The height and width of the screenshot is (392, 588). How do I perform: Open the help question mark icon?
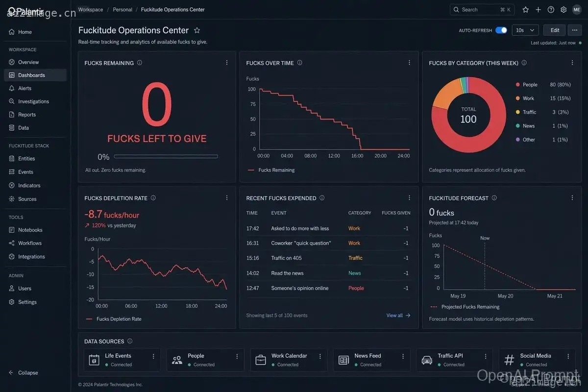click(551, 9)
